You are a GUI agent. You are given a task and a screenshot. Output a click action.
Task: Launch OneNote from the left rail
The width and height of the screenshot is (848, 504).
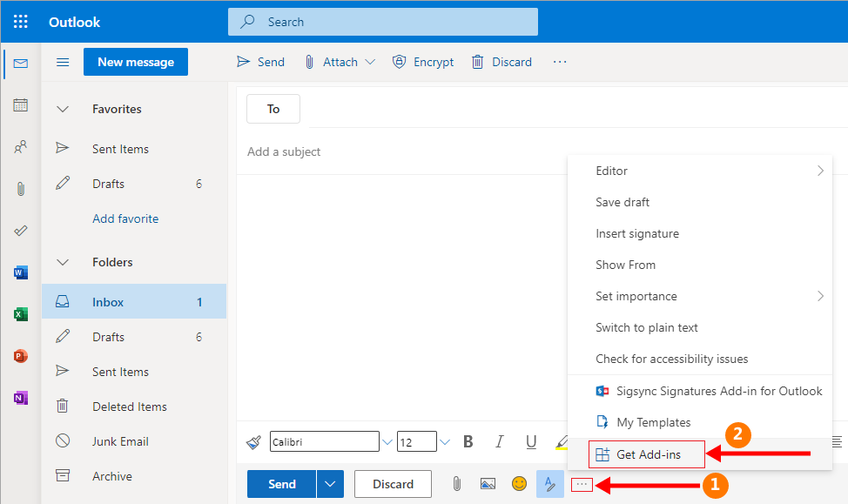20,398
